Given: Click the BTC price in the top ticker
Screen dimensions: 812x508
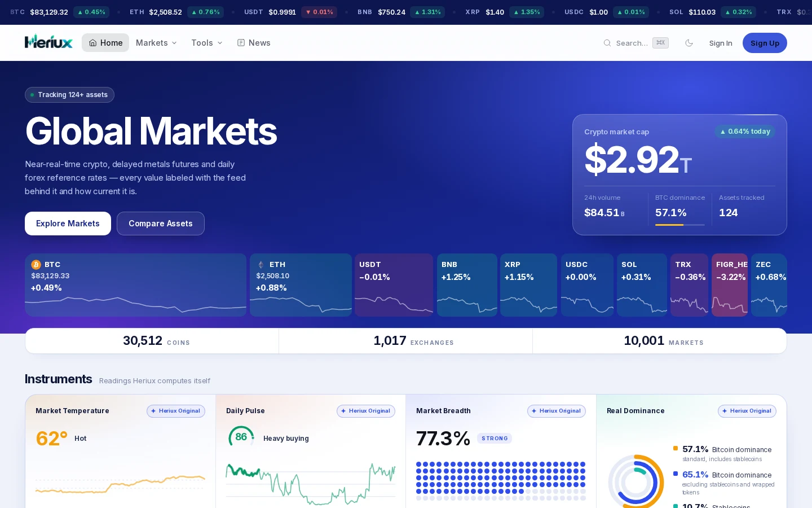Looking at the screenshot, I should tap(49, 12).
